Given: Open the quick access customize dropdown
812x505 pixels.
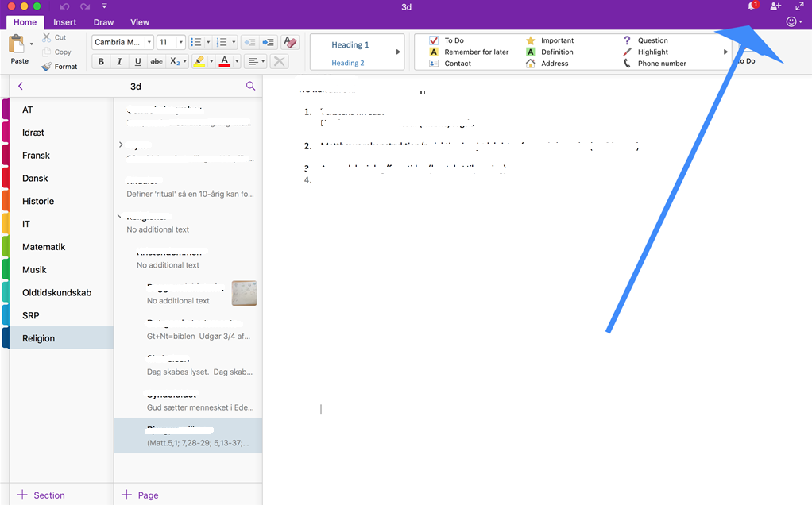Looking at the screenshot, I should click(x=104, y=6).
